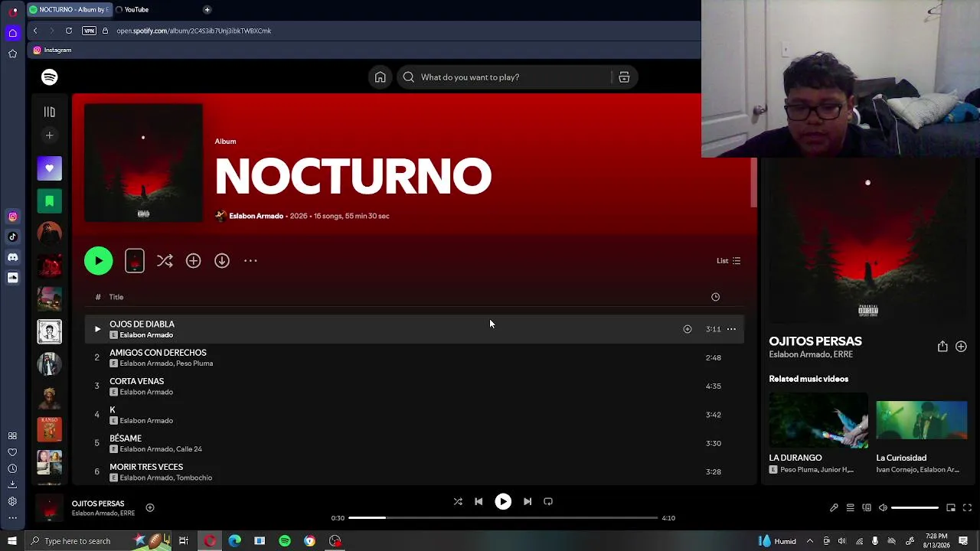Add OJOS DE DIABLA to Liked Songs
The height and width of the screenshot is (551, 980).
coord(688,329)
